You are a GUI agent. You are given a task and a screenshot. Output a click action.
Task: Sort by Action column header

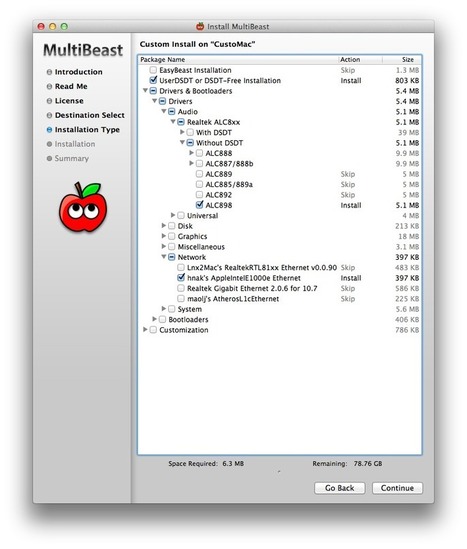(x=360, y=60)
